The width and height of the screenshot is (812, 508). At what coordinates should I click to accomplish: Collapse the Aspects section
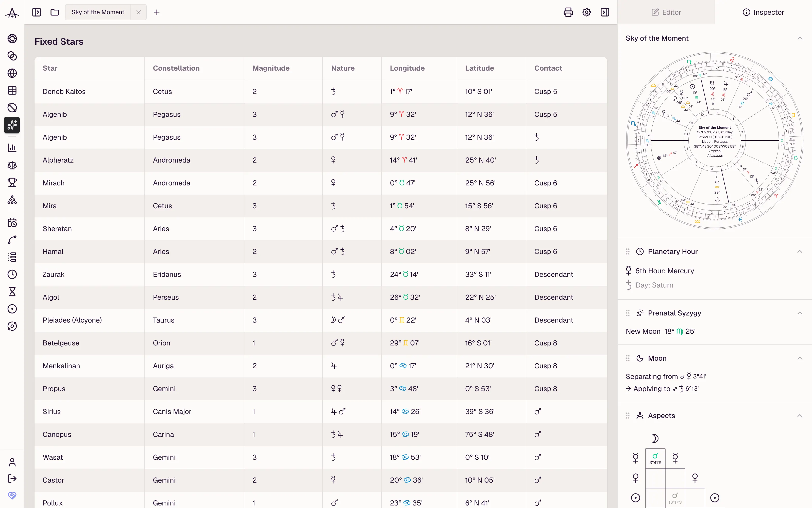tap(800, 416)
